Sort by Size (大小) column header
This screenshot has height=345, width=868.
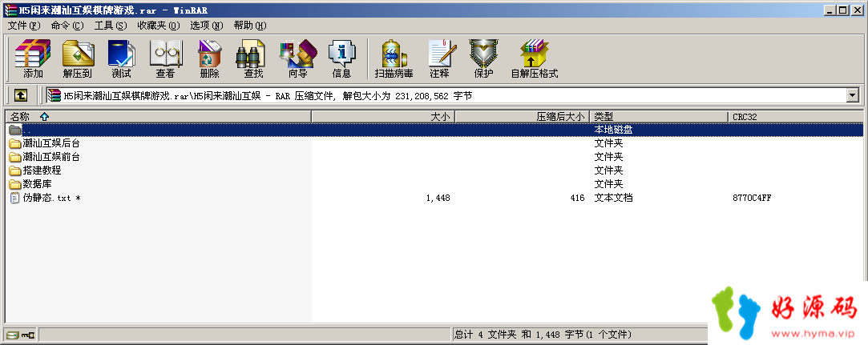coord(384,117)
